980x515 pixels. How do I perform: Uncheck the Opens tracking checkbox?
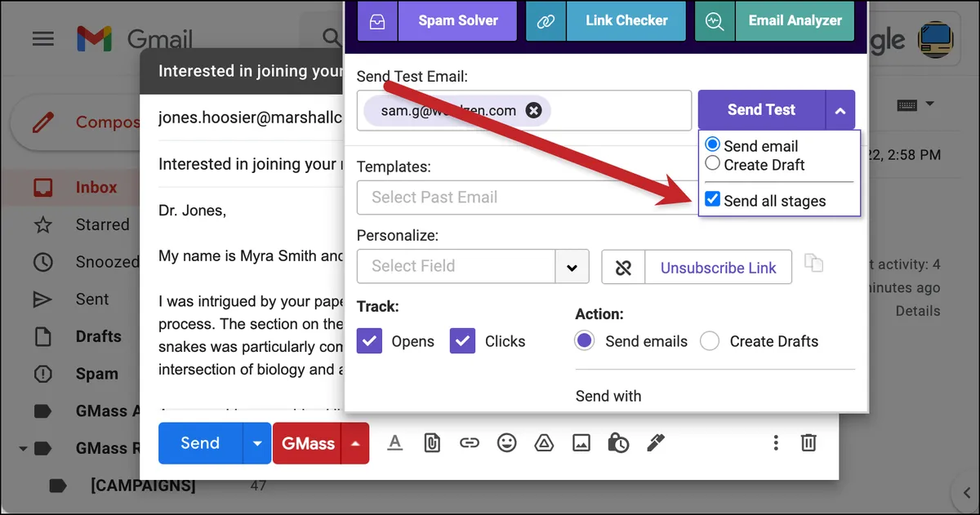pyautogui.click(x=370, y=341)
